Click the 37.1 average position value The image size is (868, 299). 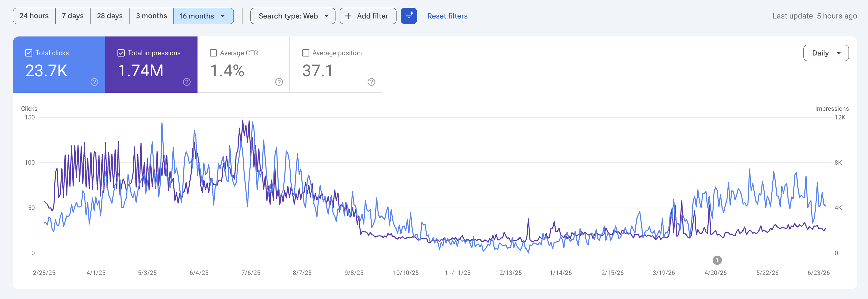tap(317, 71)
